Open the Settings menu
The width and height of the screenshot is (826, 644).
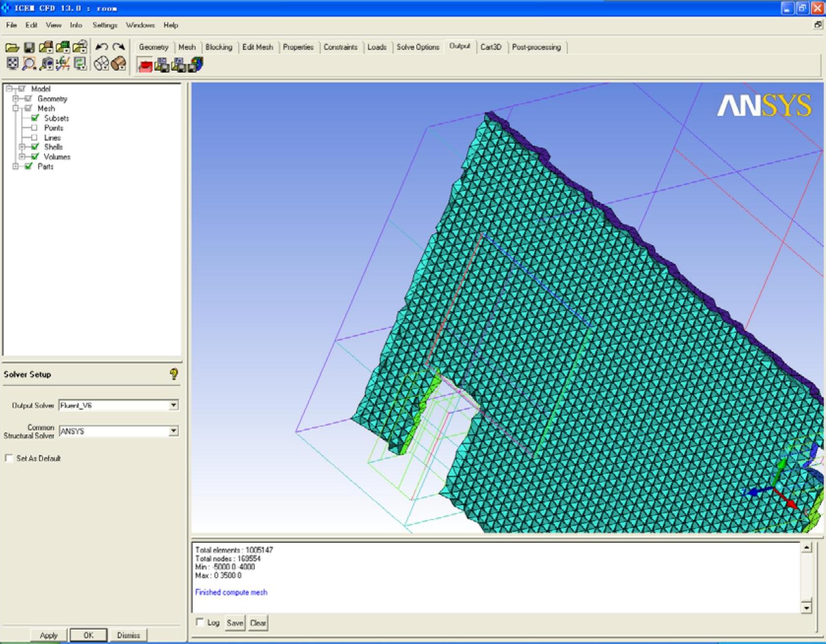pos(105,25)
